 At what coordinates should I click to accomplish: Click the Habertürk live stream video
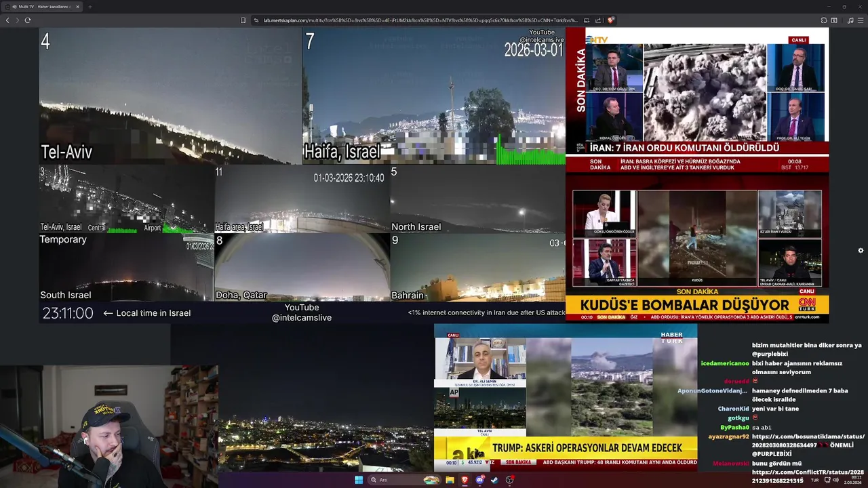pyautogui.click(x=566, y=398)
